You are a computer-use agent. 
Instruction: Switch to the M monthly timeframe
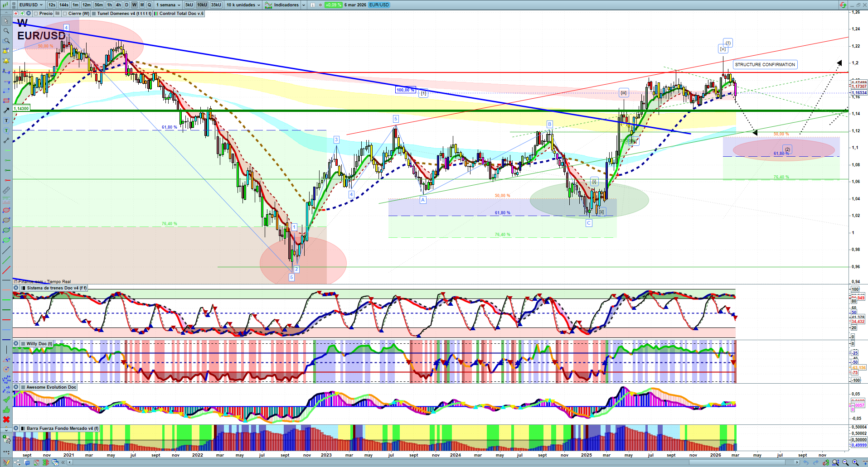(142, 5)
